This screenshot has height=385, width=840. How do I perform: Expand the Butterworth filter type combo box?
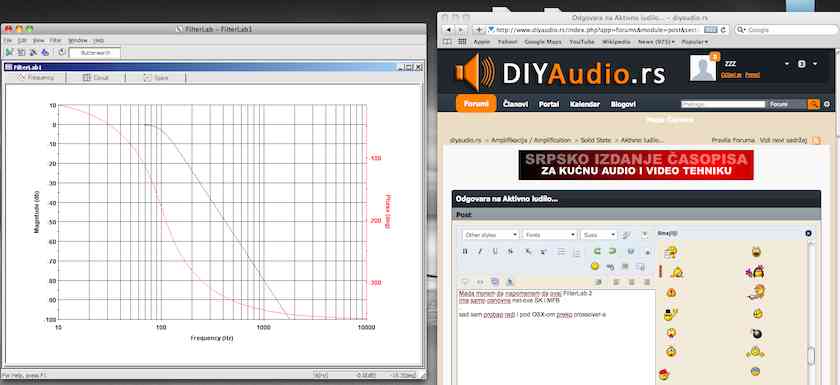pos(94,52)
